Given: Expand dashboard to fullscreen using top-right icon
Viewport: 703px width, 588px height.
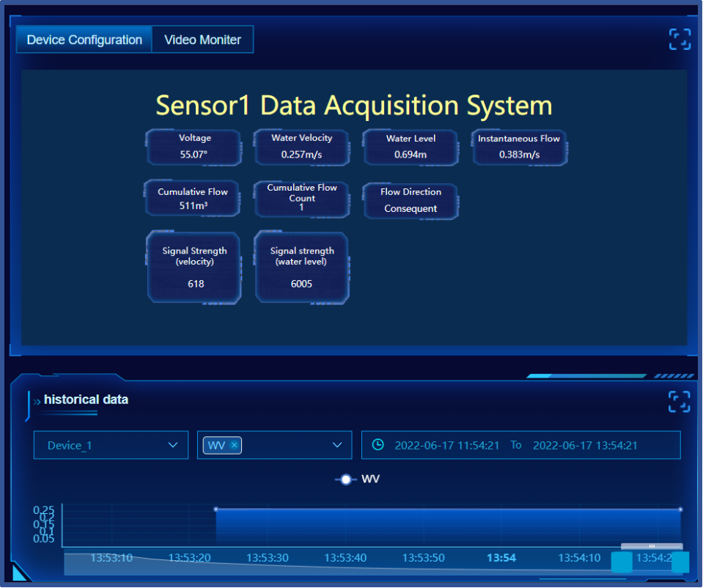Looking at the screenshot, I should (679, 39).
